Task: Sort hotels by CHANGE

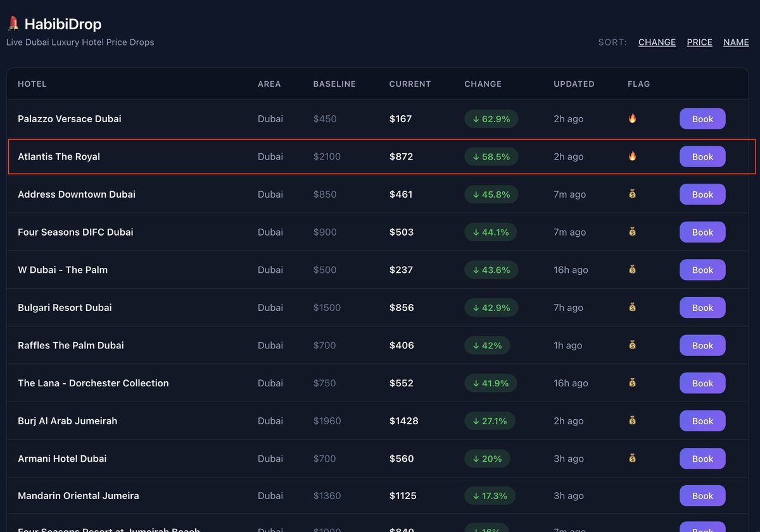Action: click(x=657, y=42)
